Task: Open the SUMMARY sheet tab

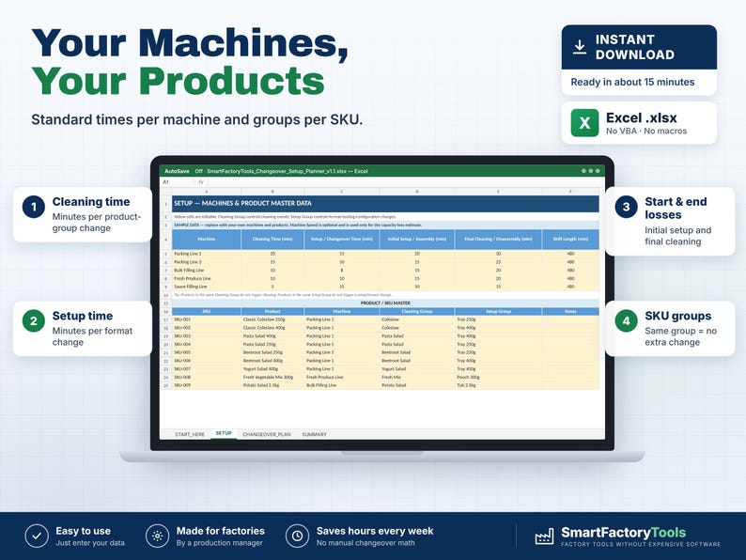Action: (x=314, y=434)
